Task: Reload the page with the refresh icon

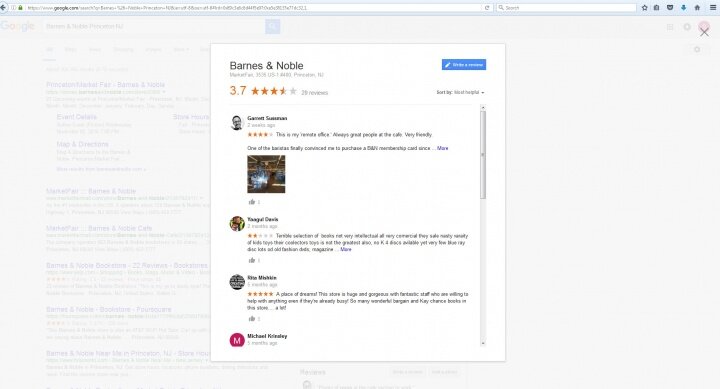Action: tap(487, 8)
